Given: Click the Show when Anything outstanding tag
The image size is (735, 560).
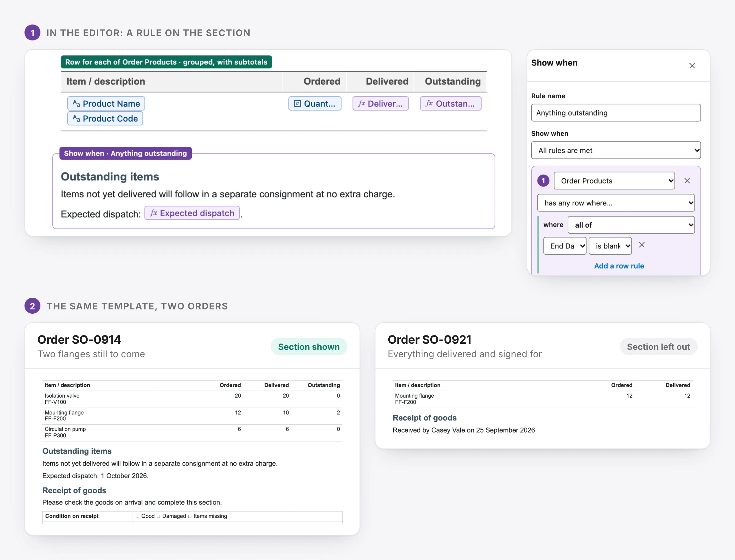Looking at the screenshot, I should click(x=125, y=153).
